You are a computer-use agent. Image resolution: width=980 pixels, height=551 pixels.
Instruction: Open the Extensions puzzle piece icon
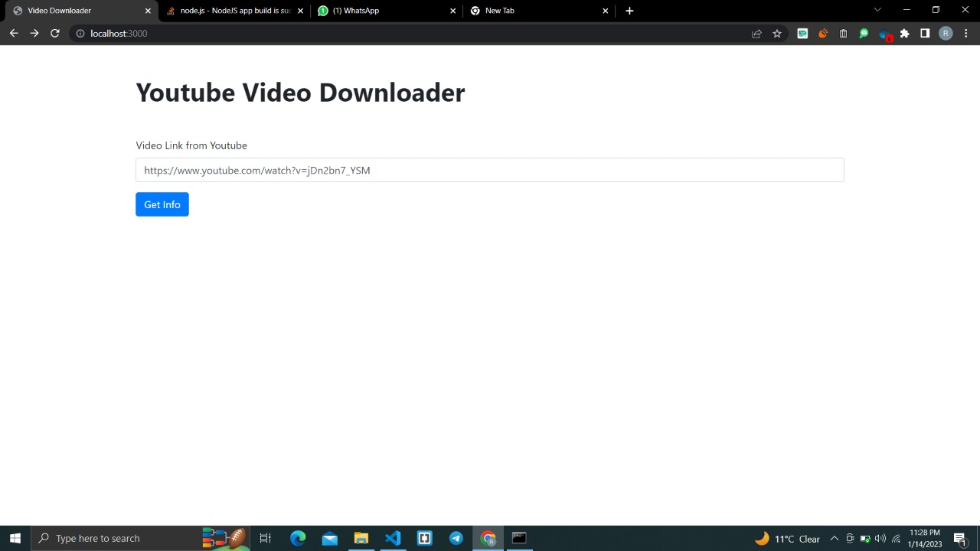[x=904, y=33]
